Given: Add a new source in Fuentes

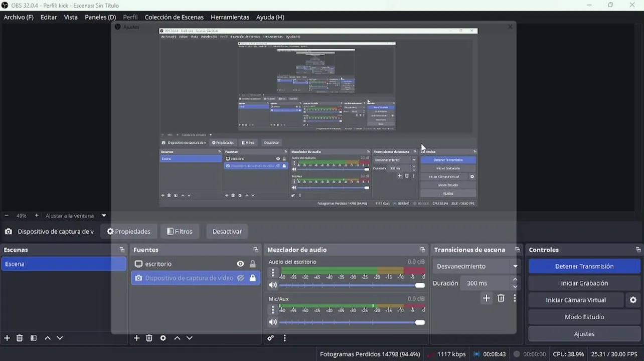Looking at the screenshot, I should tap(136, 338).
